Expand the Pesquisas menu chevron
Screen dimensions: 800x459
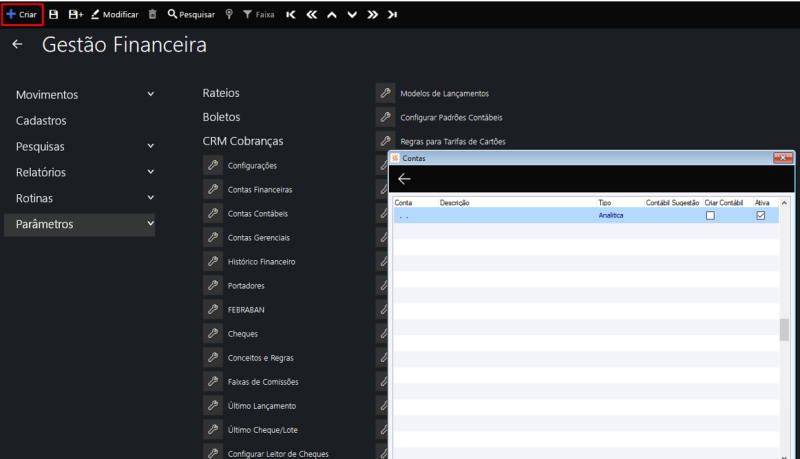point(151,146)
